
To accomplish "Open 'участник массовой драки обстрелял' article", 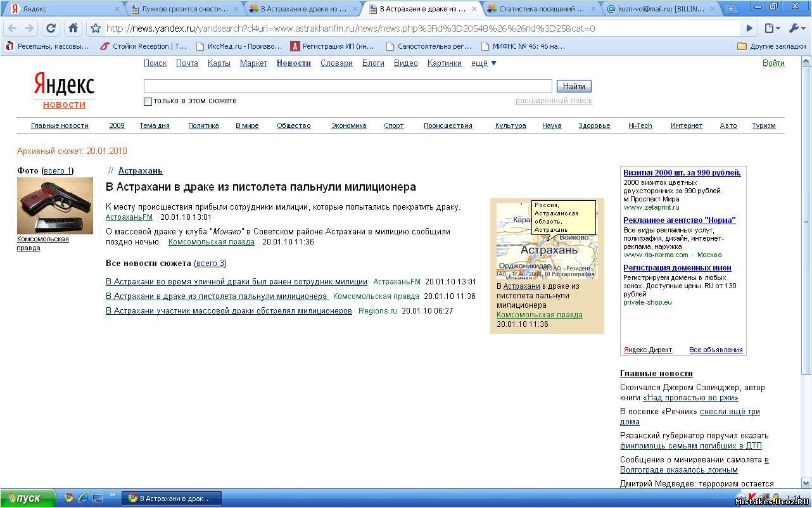I will click(229, 310).
